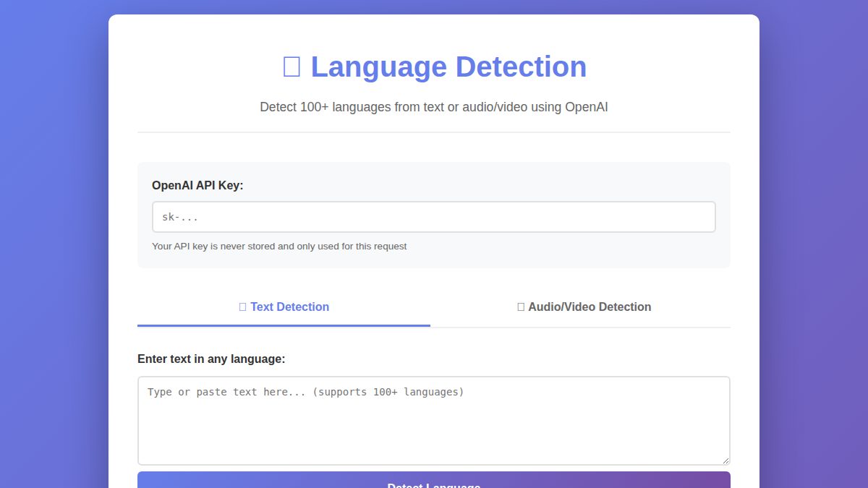868x488 pixels.
Task: Click the textarea resize handle at its corner
Action: point(726,460)
